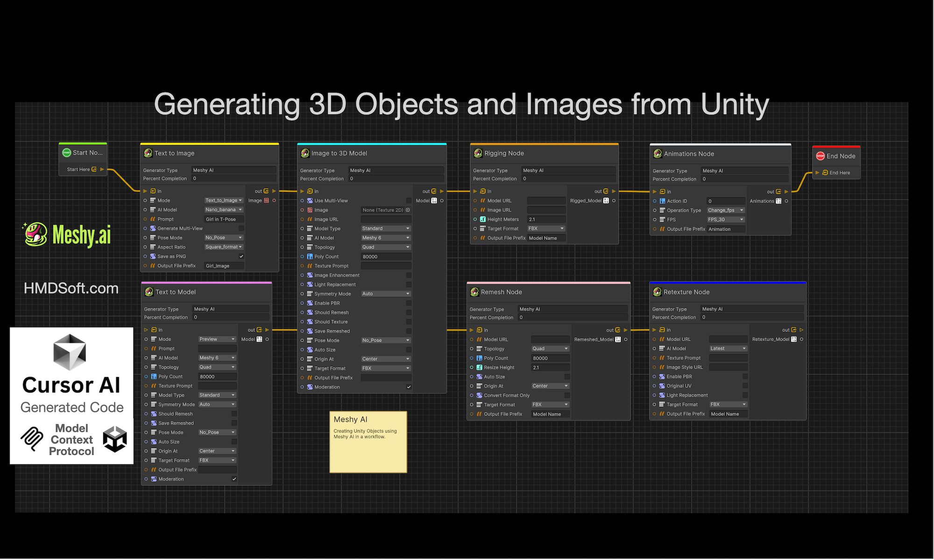This screenshot has height=560, width=934.
Task: Click the Rigged_Model output icon
Action: pos(606,201)
